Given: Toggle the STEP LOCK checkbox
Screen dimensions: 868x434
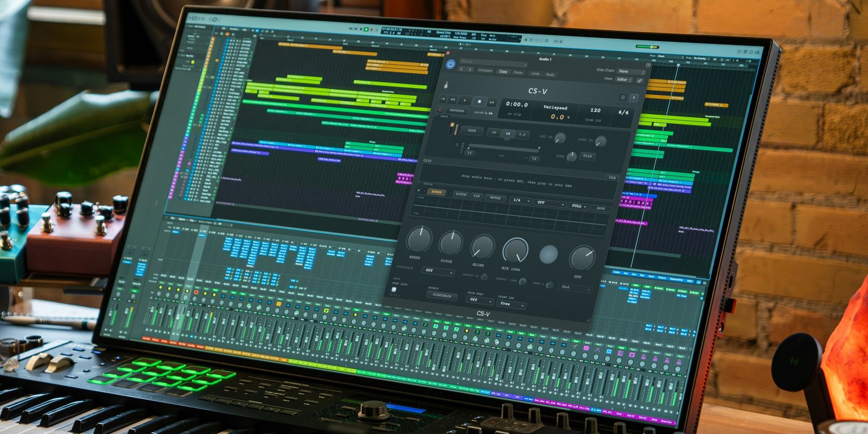Looking at the screenshot, I should coord(394,290).
